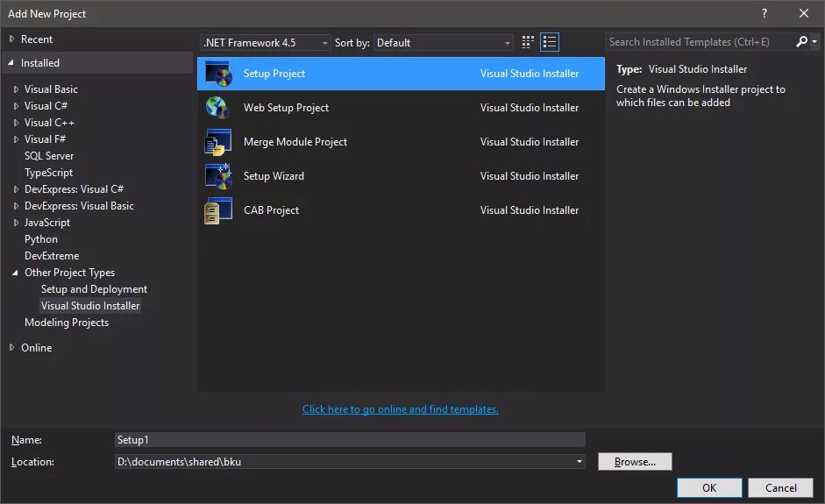
Task: Choose the Merge Module Project template name
Action: click(295, 142)
